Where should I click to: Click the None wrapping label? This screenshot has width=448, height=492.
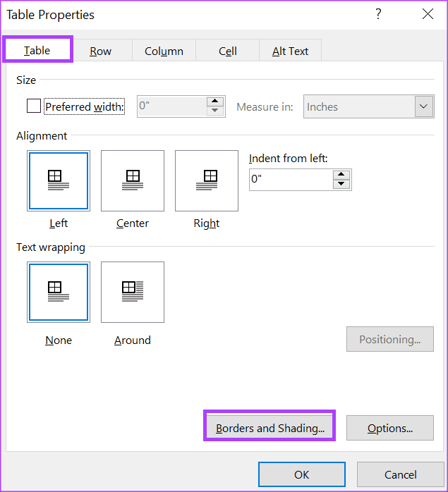click(x=59, y=340)
